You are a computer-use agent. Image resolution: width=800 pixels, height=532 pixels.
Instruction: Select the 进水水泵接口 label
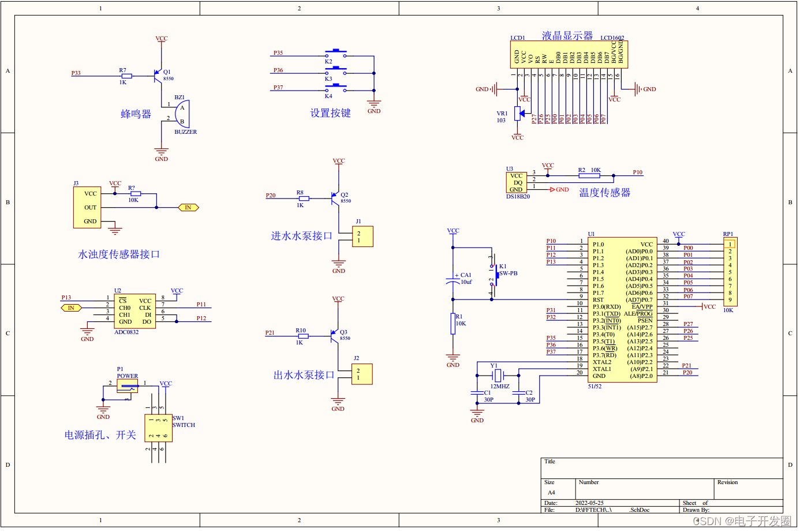[302, 235]
